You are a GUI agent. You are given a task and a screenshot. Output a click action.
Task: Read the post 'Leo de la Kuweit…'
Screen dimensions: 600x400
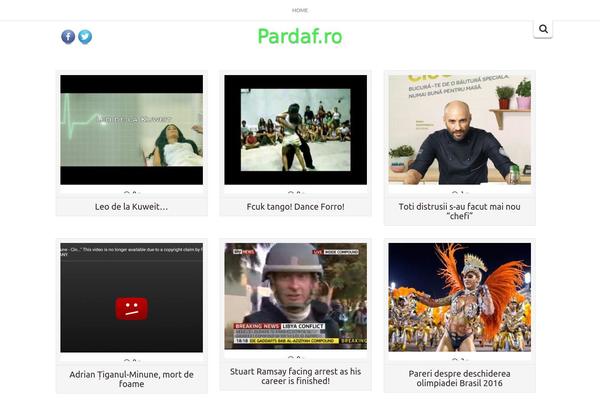[131, 207]
